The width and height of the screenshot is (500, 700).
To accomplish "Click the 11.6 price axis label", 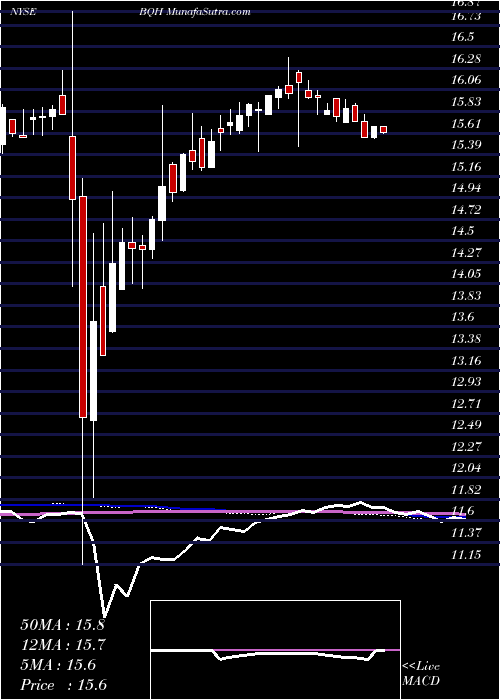I will 462,512.
